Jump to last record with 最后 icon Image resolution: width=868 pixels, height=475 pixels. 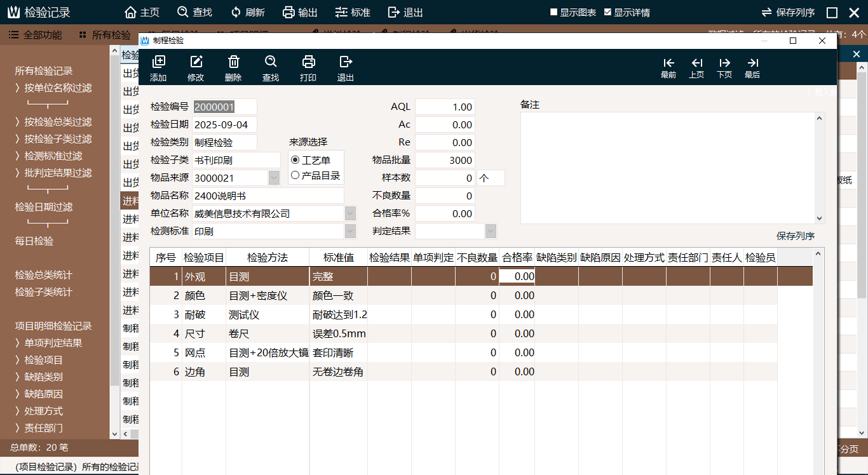[752, 63]
